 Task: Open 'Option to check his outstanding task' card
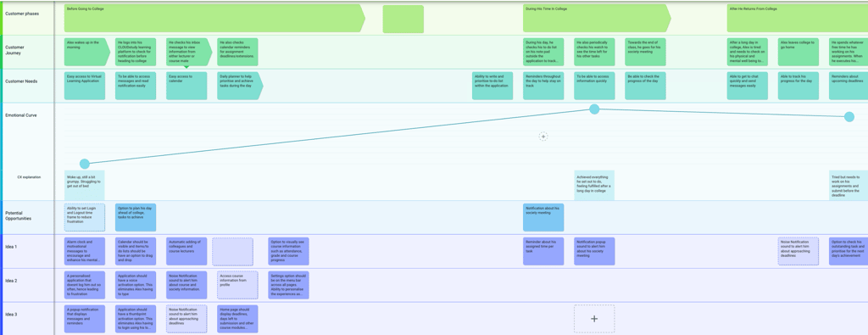tap(849, 251)
